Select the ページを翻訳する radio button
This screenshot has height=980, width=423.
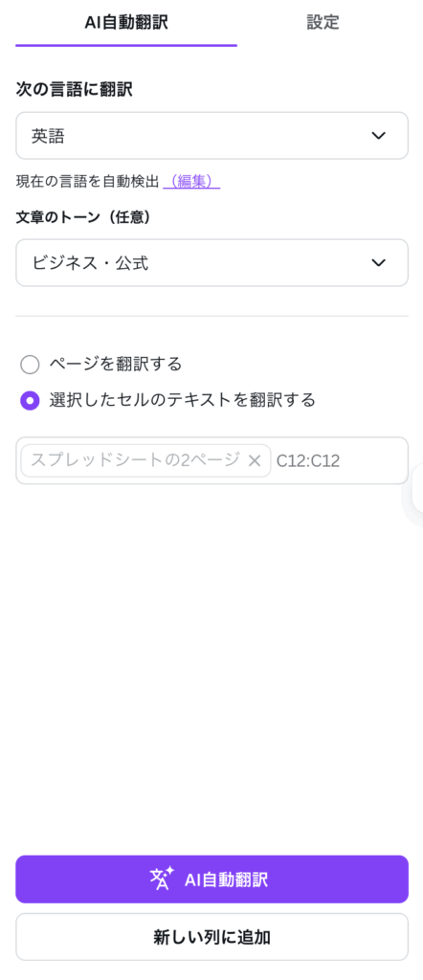click(30, 364)
